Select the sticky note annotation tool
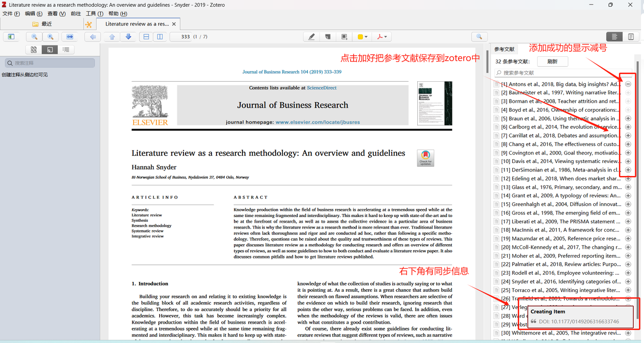This screenshot has height=343, width=644. tap(328, 37)
